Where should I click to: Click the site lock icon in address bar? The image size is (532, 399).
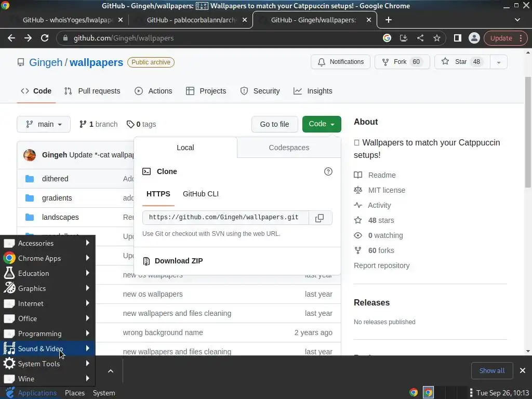click(65, 38)
